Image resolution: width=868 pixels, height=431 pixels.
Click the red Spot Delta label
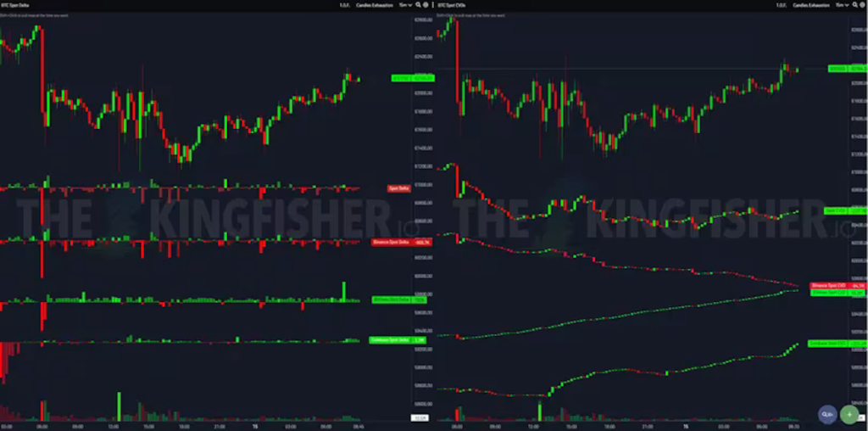point(398,188)
